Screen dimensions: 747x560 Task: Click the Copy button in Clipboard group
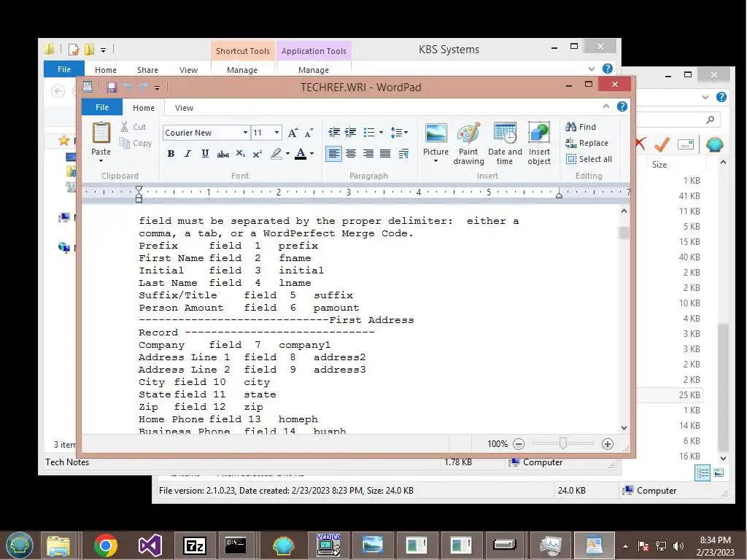[135, 143]
